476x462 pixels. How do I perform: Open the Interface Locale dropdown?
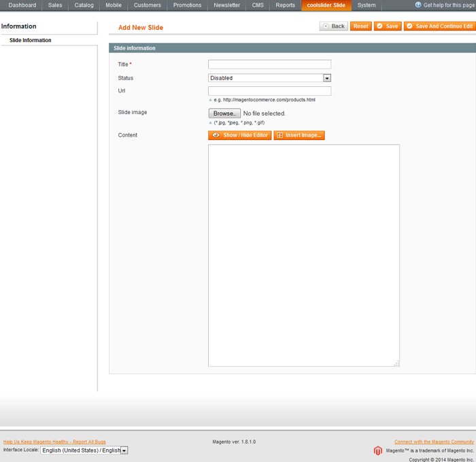pyautogui.click(x=84, y=450)
